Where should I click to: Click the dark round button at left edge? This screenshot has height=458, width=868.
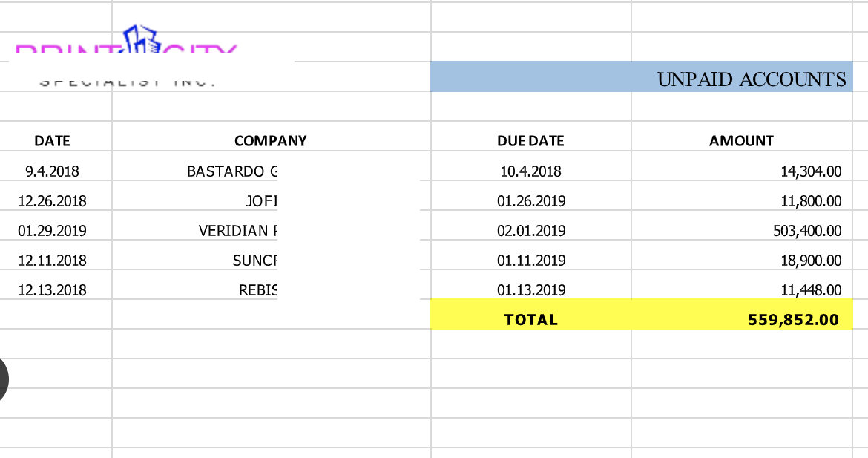pyautogui.click(x=10, y=379)
